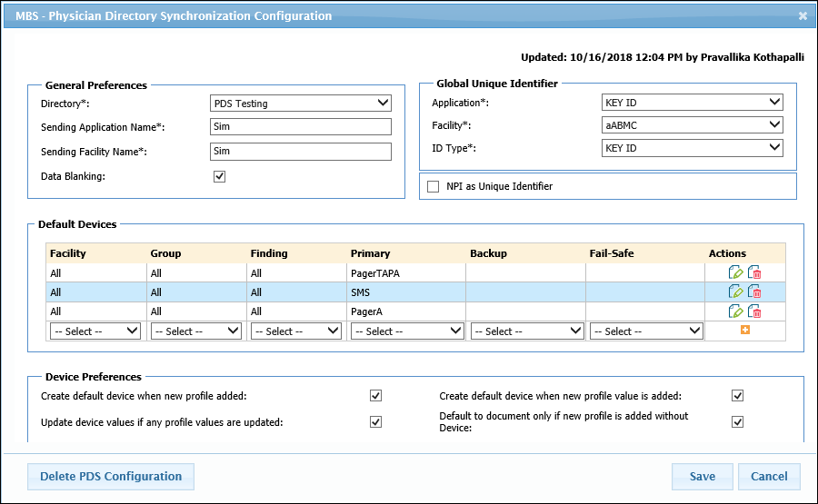818x504 pixels.
Task: Click the Global Unique Identifier group label
Action: pyautogui.click(x=497, y=84)
